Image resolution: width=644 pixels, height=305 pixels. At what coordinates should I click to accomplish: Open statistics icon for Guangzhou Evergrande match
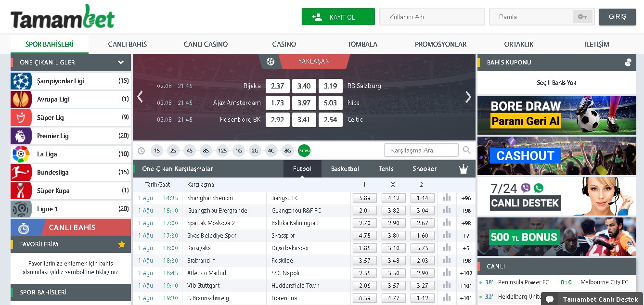click(x=447, y=210)
